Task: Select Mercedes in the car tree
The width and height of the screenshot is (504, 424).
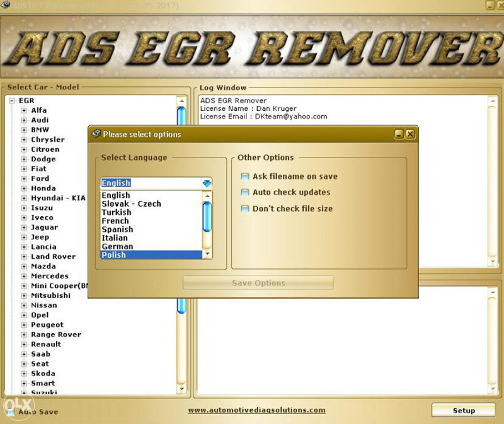Action: click(x=50, y=276)
